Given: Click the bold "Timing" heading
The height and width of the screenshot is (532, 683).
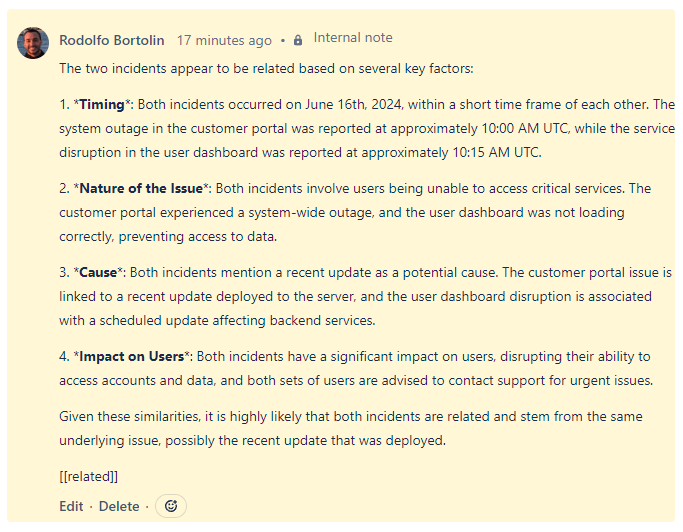Looking at the screenshot, I should pyautogui.click(x=102, y=104).
